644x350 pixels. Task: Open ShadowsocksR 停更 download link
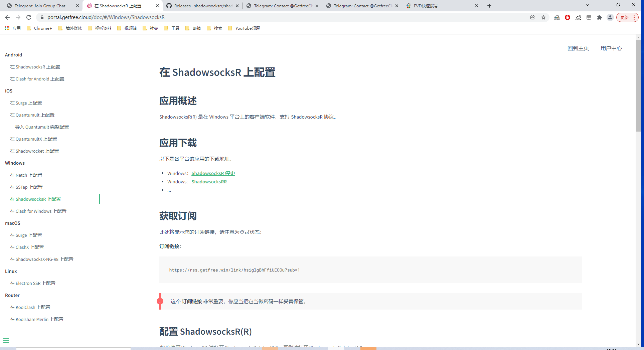[213, 173]
